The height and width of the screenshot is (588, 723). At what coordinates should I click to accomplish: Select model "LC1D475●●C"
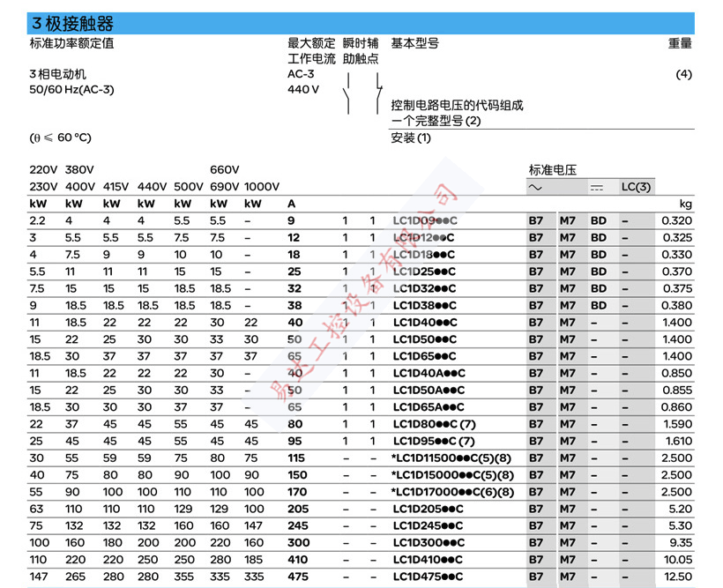[428, 577]
